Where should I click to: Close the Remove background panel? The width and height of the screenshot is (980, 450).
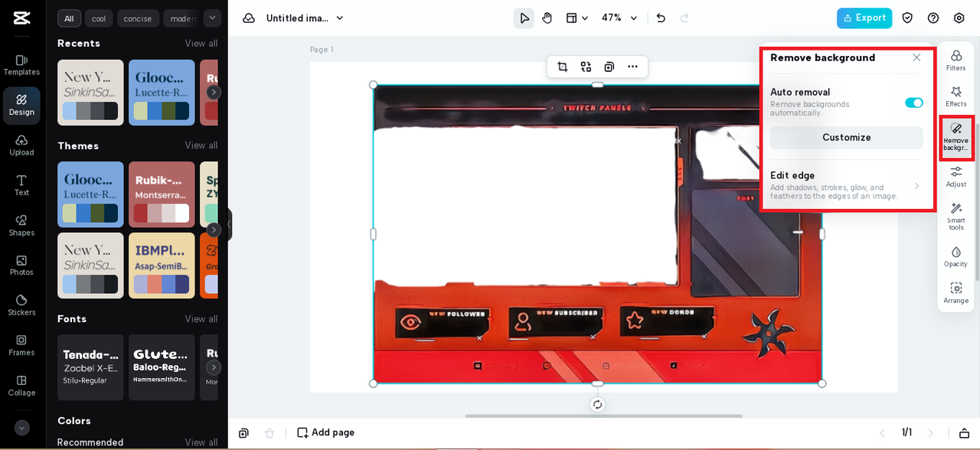[x=916, y=57]
